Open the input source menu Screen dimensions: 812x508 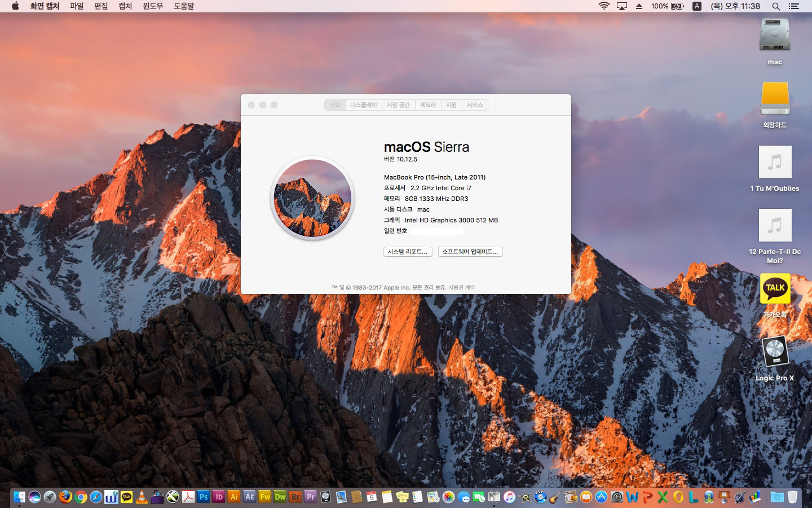point(697,6)
